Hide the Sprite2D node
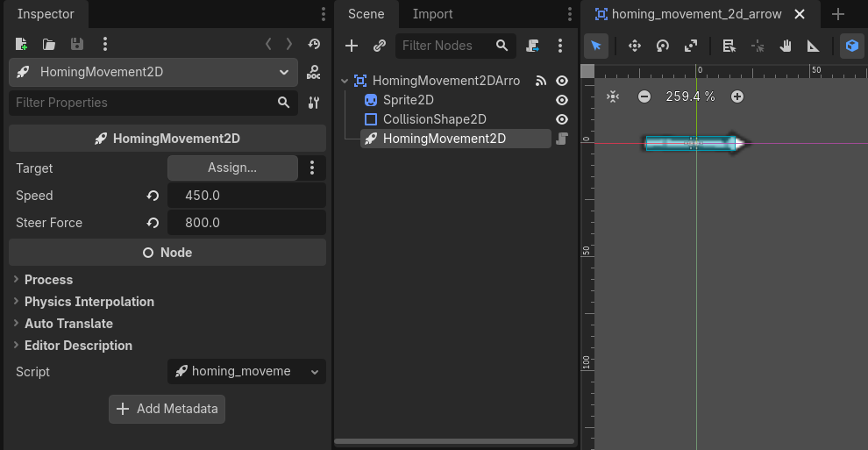 pyautogui.click(x=562, y=100)
